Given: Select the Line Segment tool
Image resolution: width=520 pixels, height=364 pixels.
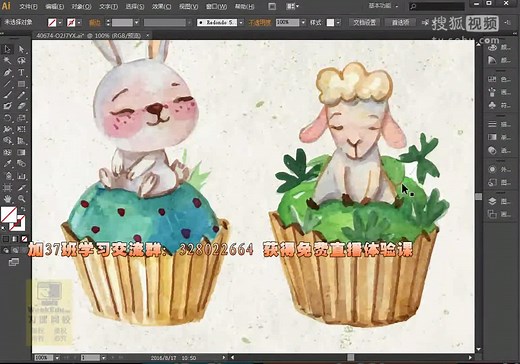Looking at the screenshot, I should [x=7, y=84].
